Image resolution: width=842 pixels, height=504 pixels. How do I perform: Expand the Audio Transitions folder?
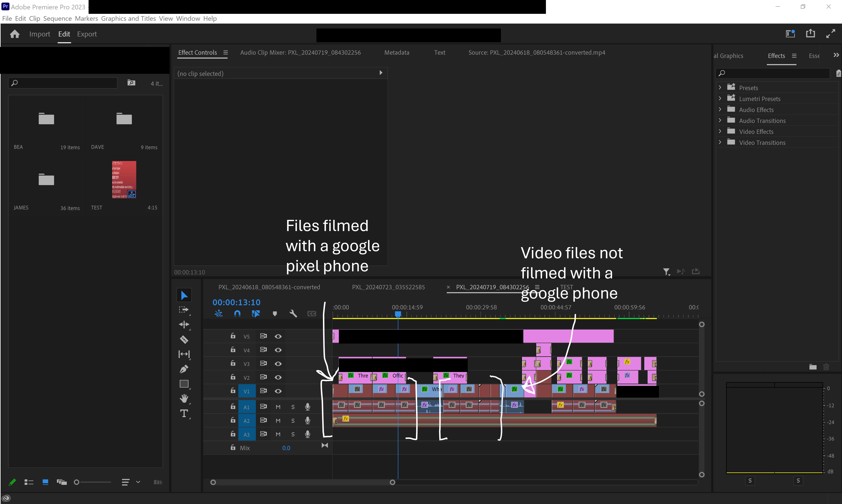coord(720,120)
